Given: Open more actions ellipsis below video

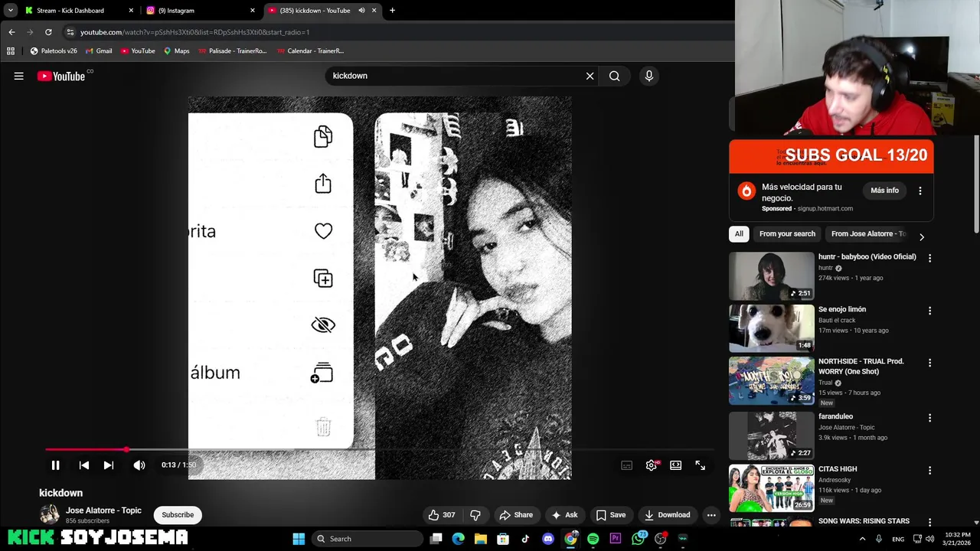Looking at the screenshot, I should [711, 515].
